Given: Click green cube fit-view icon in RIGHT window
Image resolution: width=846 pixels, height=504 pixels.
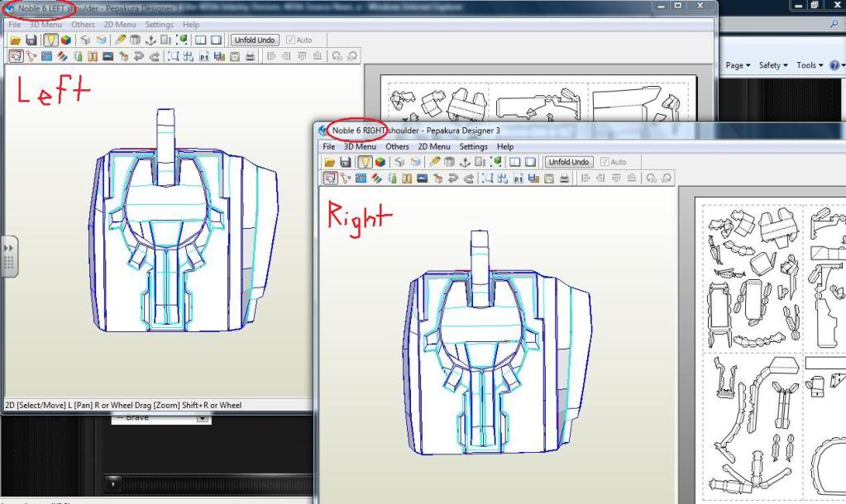Looking at the screenshot, I should click(x=496, y=162).
